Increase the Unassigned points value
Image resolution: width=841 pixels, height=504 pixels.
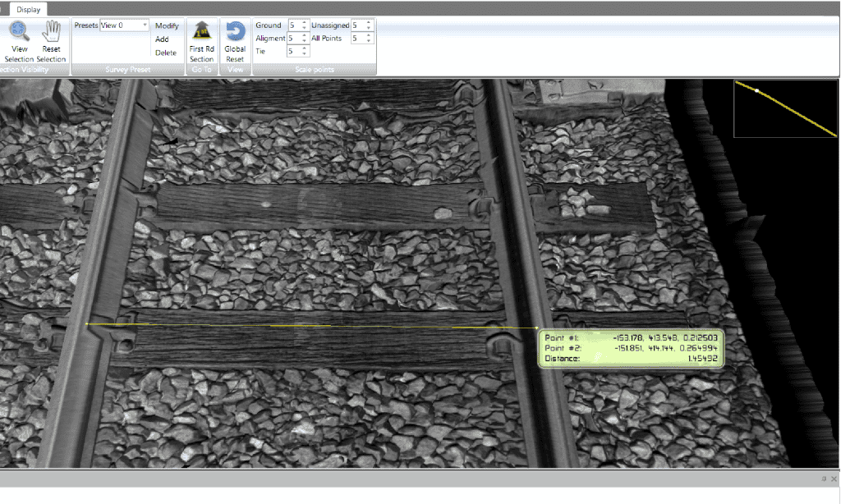point(368,22)
